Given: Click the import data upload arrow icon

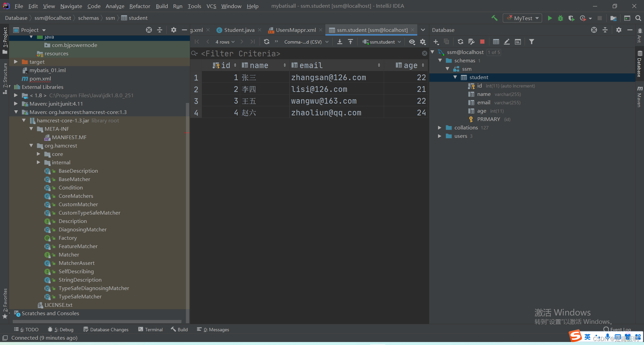Looking at the screenshot, I should point(351,42).
